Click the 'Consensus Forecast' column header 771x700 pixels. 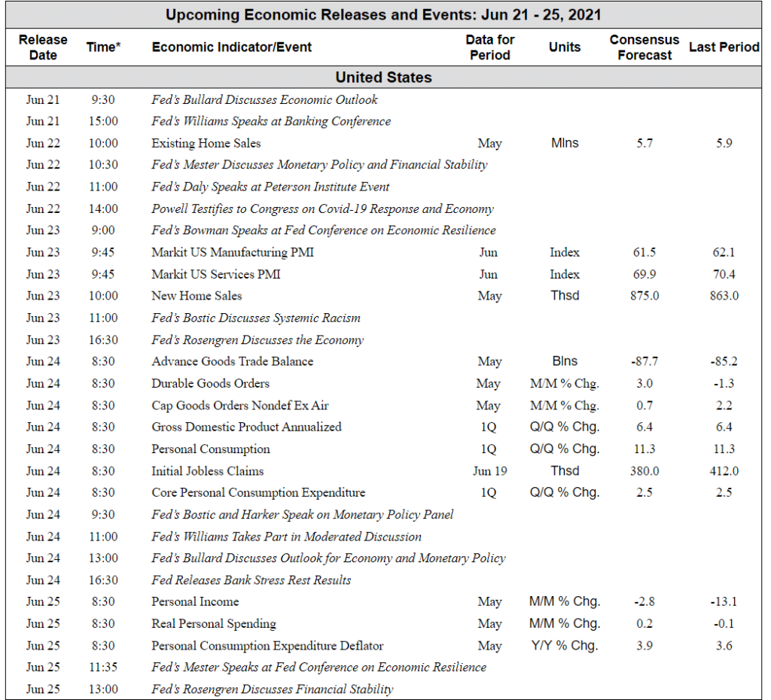pos(645,47)
